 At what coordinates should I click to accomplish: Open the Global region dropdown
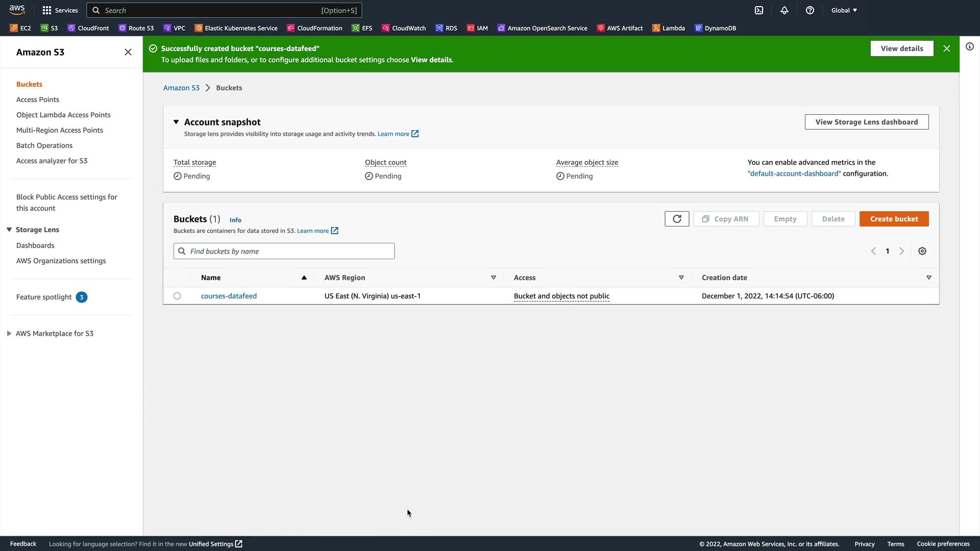coord(844,10)
